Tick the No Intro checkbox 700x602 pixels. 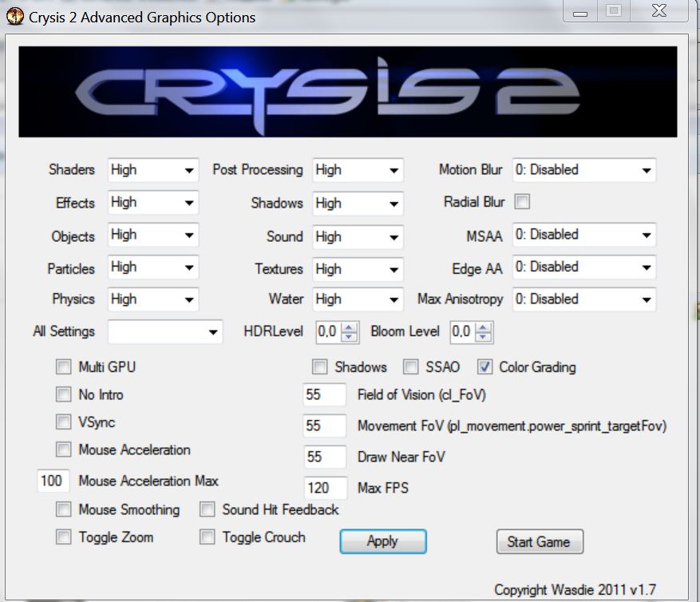[x=63, y=394]
